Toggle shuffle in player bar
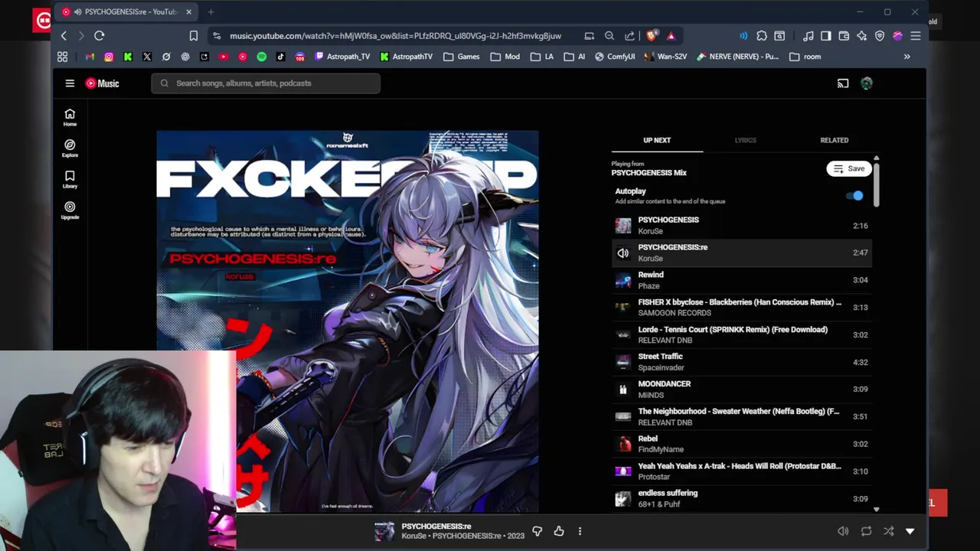The image size is (980, 551). click(x=888, y=531)
